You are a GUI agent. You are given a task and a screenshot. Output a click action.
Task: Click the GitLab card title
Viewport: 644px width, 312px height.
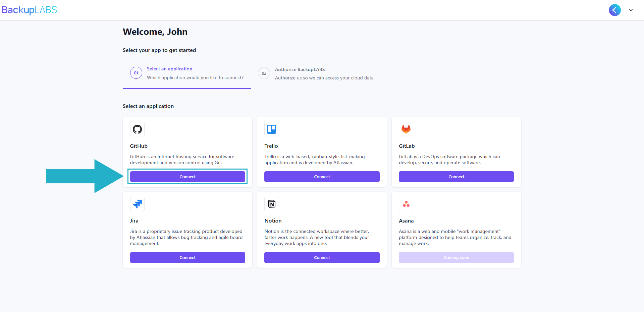[407, 146]
